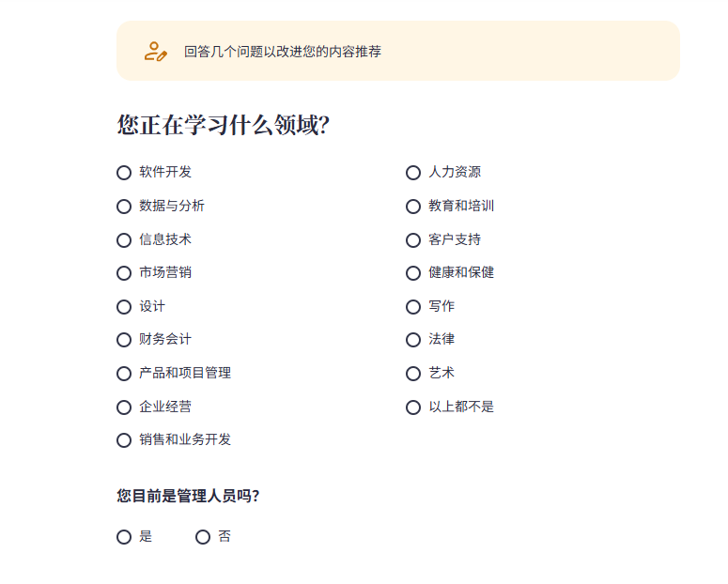Image resolution: width=728 pixels, height=584 pixels.
Task: Answer 否 to the manager question
Action: point(203,537)
